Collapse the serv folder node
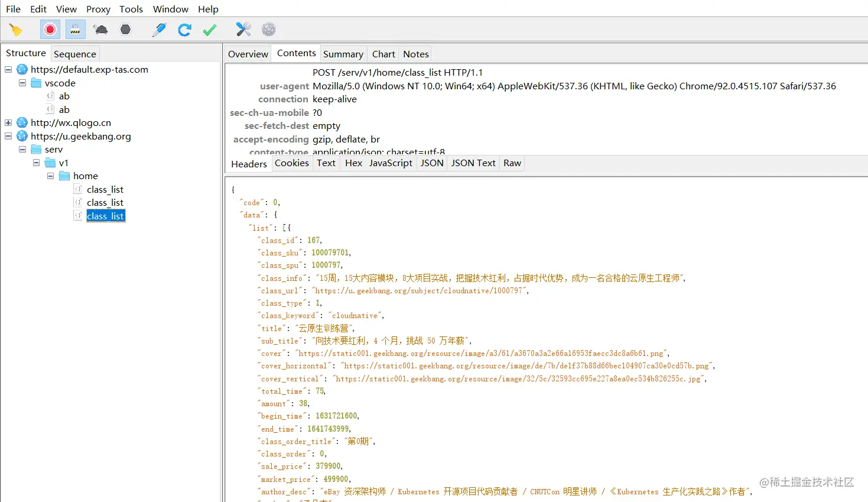The width and height of the screenshot is (868, 502). (x=22, y=150)
